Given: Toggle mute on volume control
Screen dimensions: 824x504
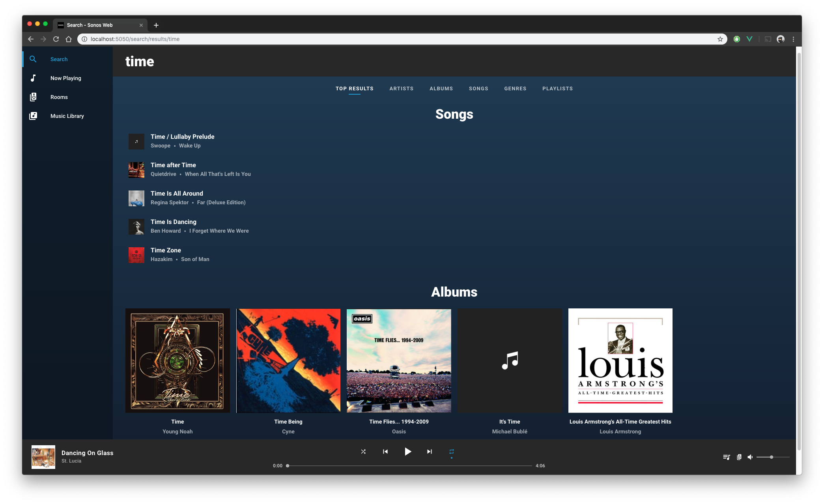Looking at the screenshot, I should click(750, 457).
